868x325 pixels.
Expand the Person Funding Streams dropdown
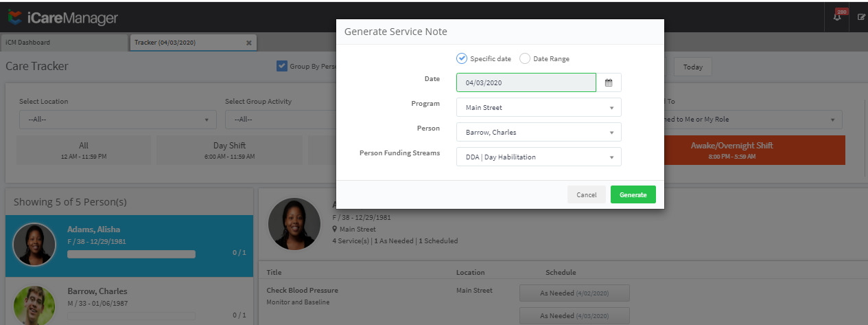point(539,157)
